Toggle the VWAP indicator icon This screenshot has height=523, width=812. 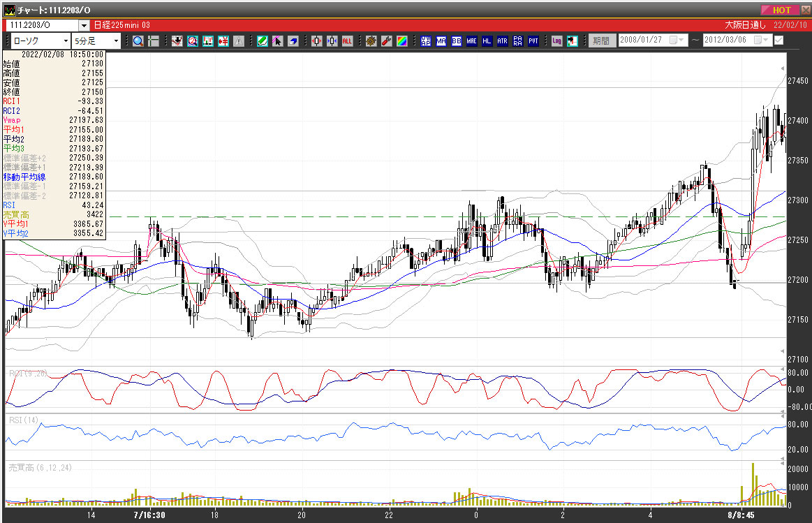pyautogui.click(x=426, y=41)
